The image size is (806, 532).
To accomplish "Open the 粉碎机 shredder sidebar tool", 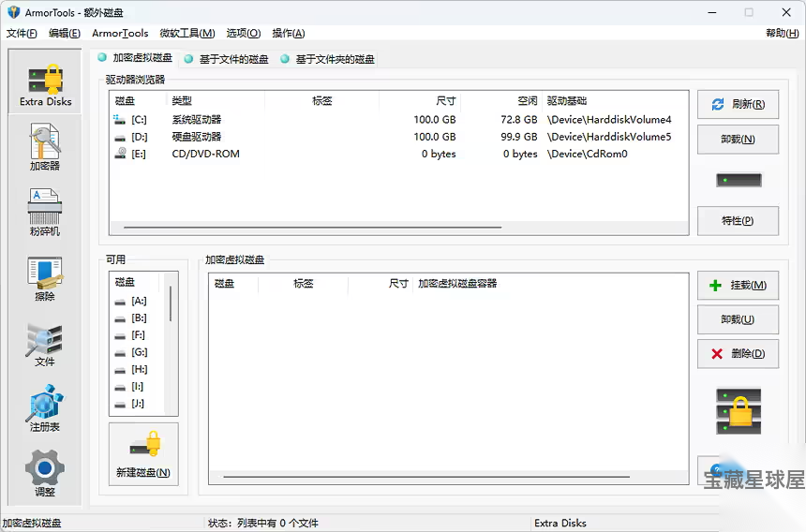I will click(45, 212).
